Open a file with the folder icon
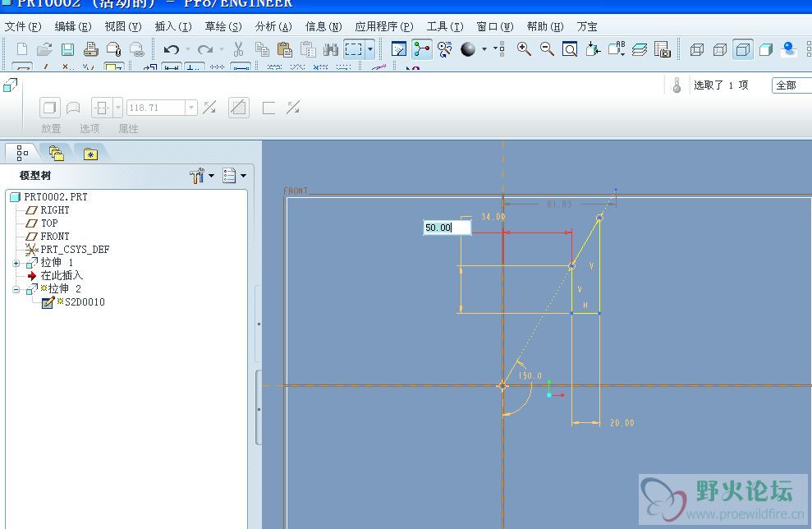This screenshot has height=529, width=812. [44, 49]
